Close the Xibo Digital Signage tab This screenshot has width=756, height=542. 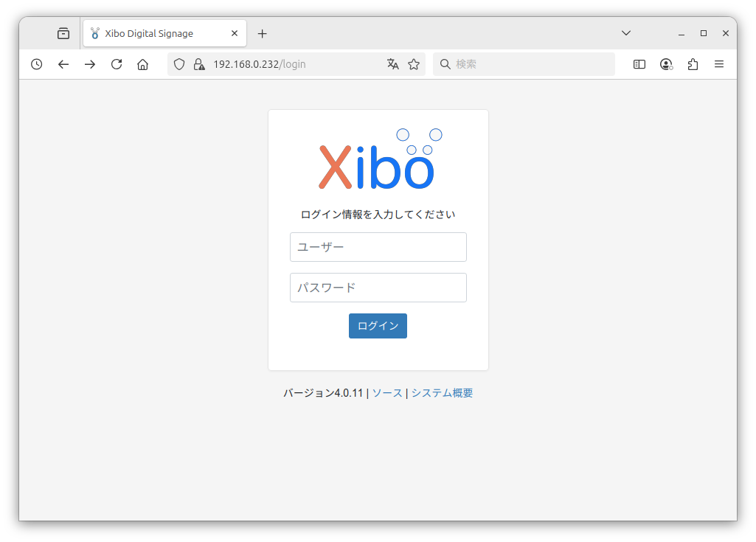coord(235,33)
